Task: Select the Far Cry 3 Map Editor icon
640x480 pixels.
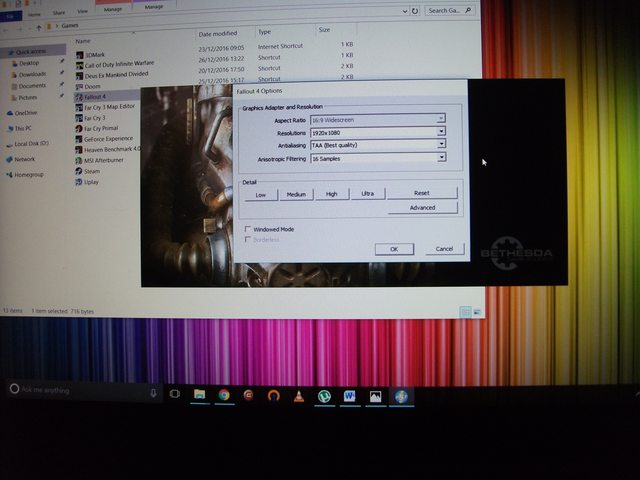Action: [x=79, y=107]
